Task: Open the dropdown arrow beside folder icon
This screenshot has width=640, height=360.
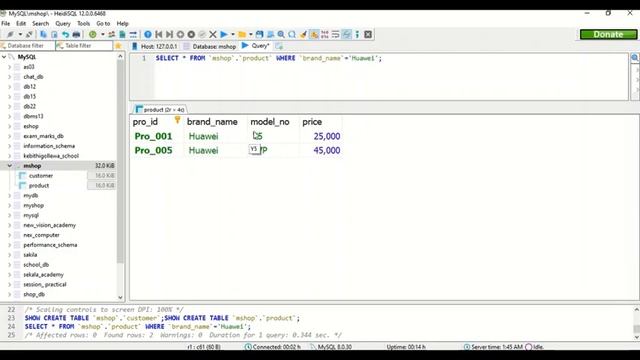Action: [x=251, y=35]
